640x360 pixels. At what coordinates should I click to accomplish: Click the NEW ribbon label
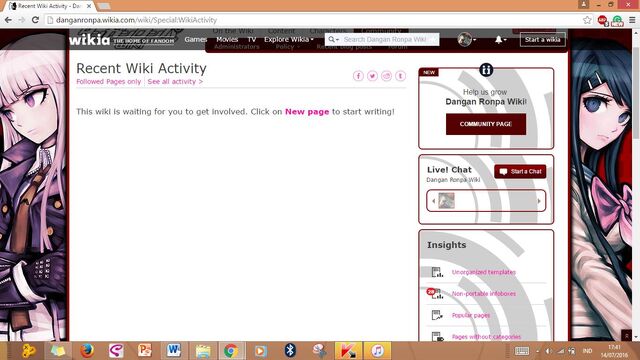pos(429,72)
